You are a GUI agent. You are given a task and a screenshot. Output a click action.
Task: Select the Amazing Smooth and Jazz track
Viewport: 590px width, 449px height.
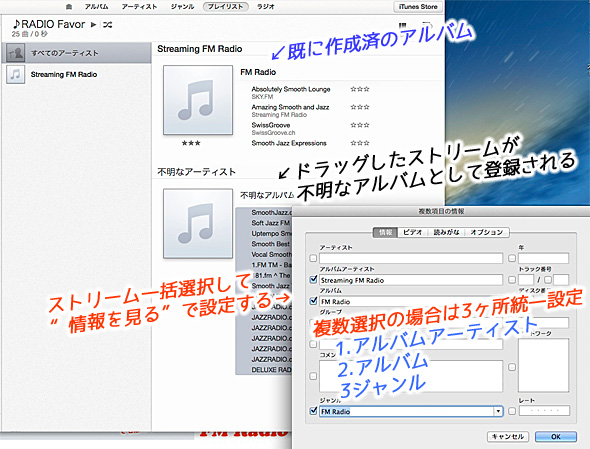290,107
